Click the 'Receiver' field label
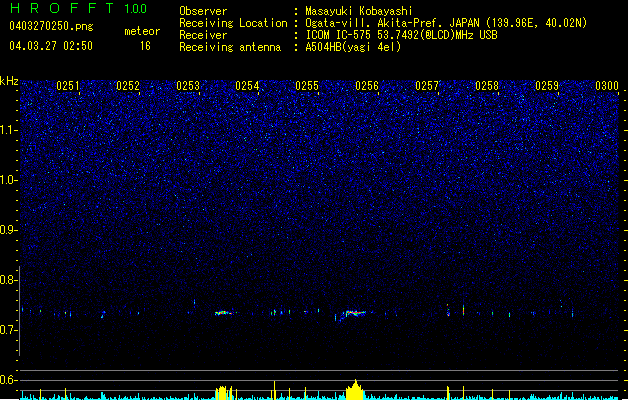This screenshot has height=400, width=629. pos(203,35)
